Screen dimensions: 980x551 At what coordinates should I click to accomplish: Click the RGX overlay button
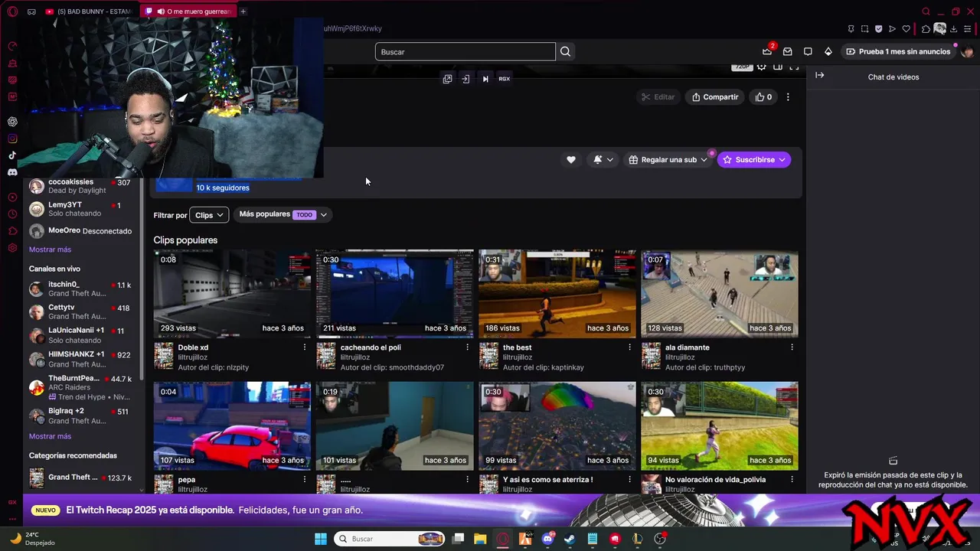(x=504, y=79)
